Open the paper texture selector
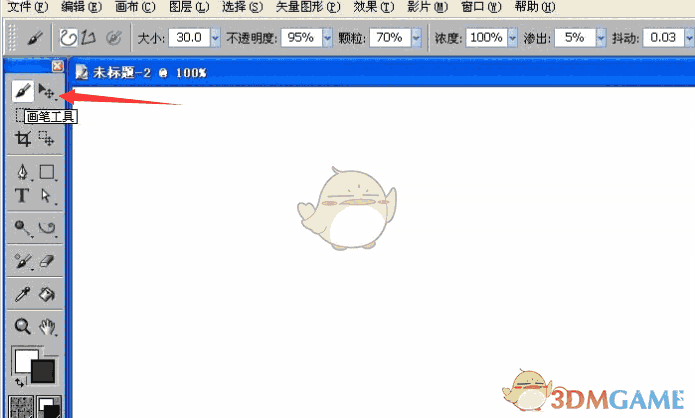 click(21, 407)
